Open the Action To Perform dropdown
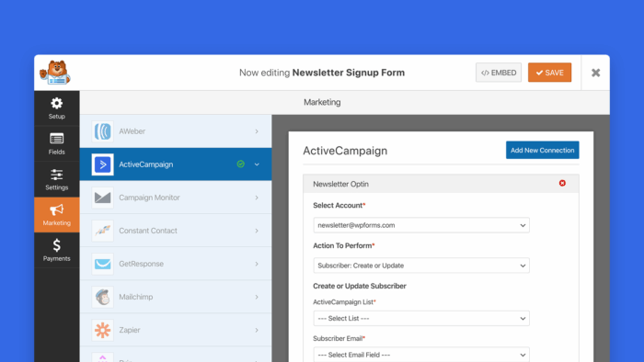This screenshot has width=644, height=362. tap(421, 266)
